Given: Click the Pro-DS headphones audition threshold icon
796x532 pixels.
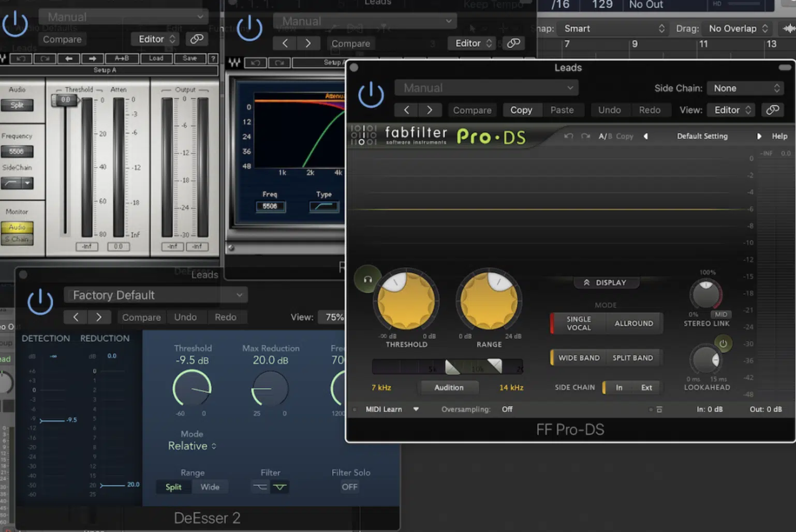Looking at the screenshot, I should coord(367,279).
